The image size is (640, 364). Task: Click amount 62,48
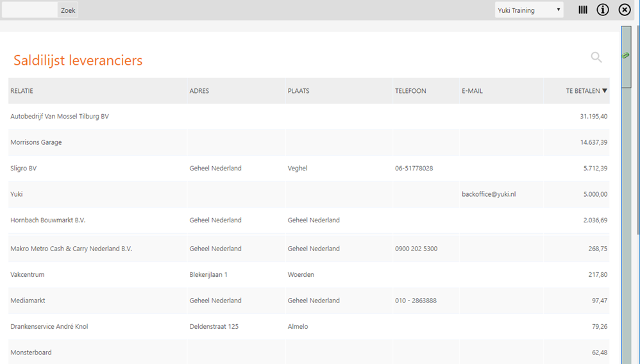(x=600, y=352)
